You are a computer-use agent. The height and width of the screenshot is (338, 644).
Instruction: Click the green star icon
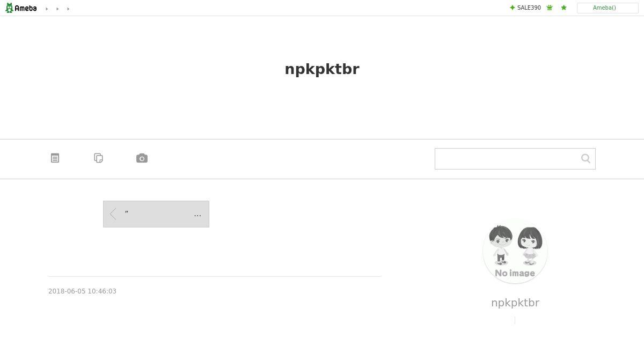click(563, 8)
